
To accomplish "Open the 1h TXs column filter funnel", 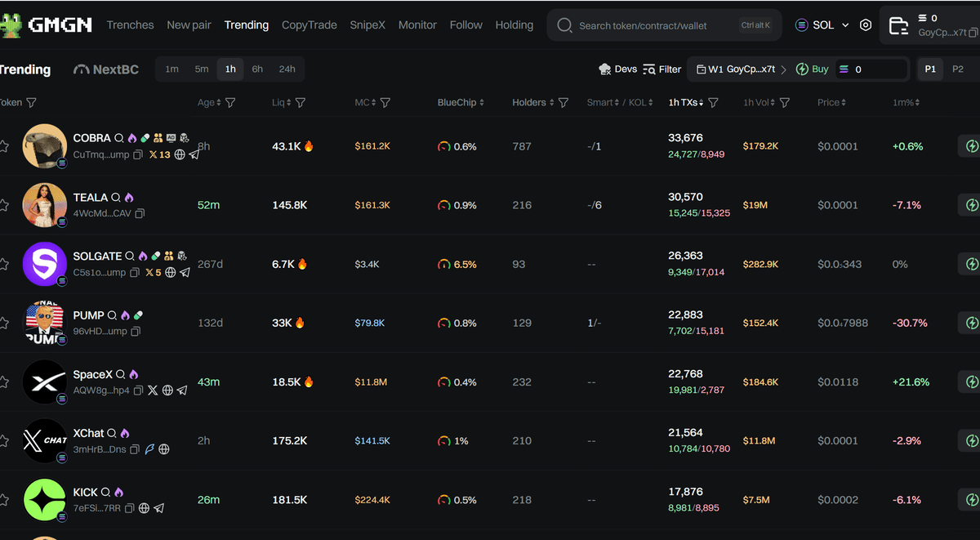I will pyautogui.click(x=714, y=103).
